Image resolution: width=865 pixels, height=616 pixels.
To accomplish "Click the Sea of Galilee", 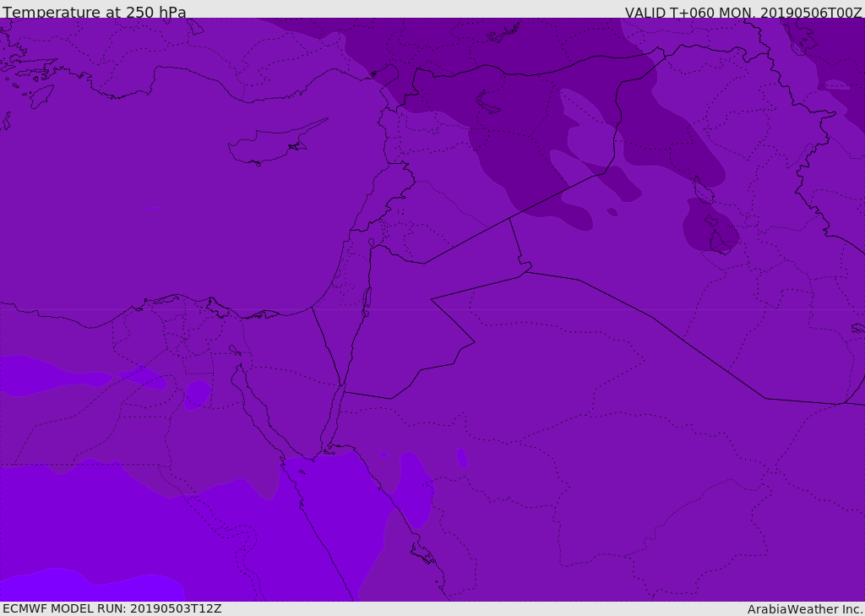I will tap(372, 243).
